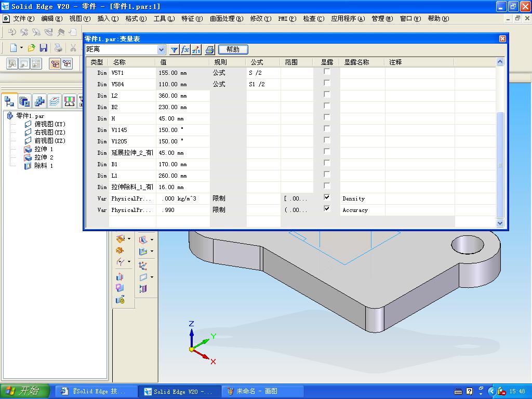The width and height of the screenshot is (532, 399).
Task: Expand the New document dropdown arrow
Action: 21,48
